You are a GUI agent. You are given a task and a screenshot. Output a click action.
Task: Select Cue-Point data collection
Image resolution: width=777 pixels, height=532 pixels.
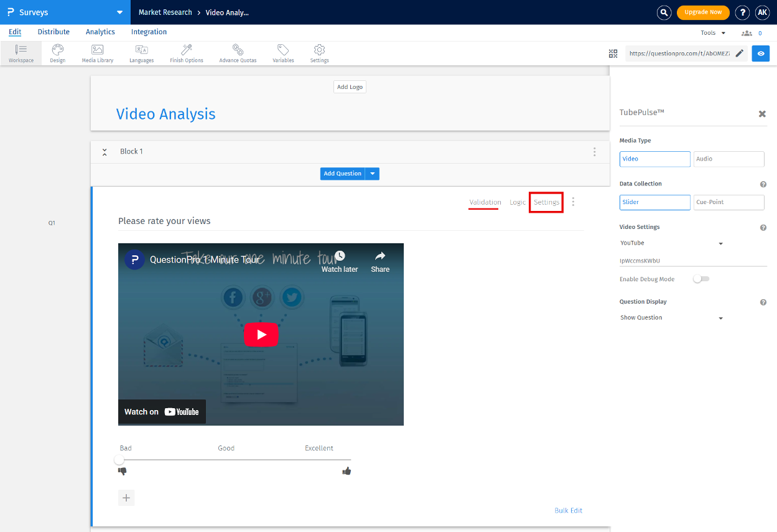(x=728, y=202)
